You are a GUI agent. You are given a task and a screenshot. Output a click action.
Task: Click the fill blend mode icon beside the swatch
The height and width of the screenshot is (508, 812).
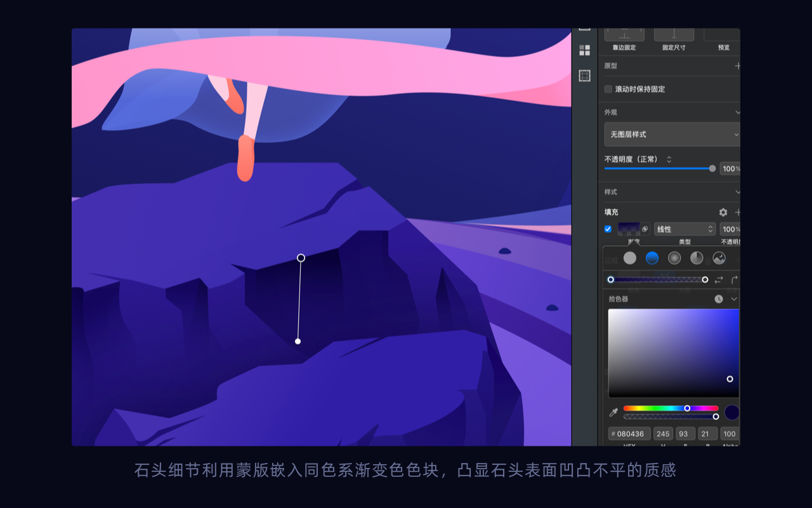click(645, 229)
